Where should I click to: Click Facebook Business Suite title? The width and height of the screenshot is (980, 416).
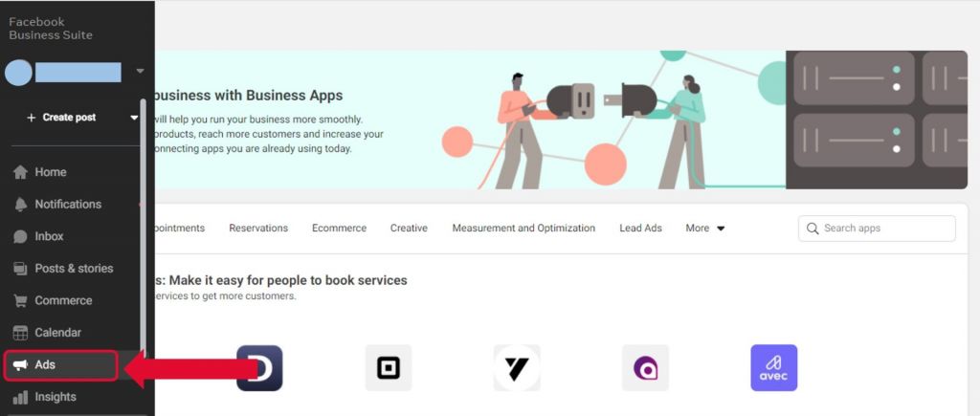click(51, 29)
